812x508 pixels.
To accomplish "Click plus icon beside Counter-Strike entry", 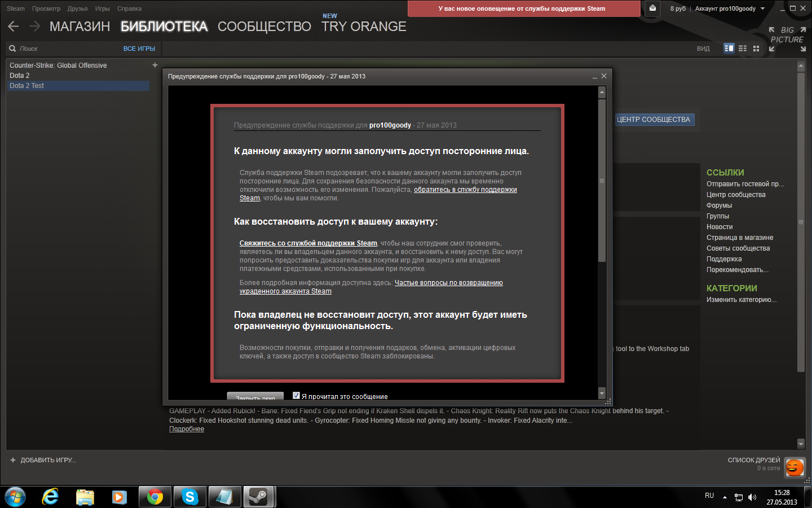I will pos(155,65).
